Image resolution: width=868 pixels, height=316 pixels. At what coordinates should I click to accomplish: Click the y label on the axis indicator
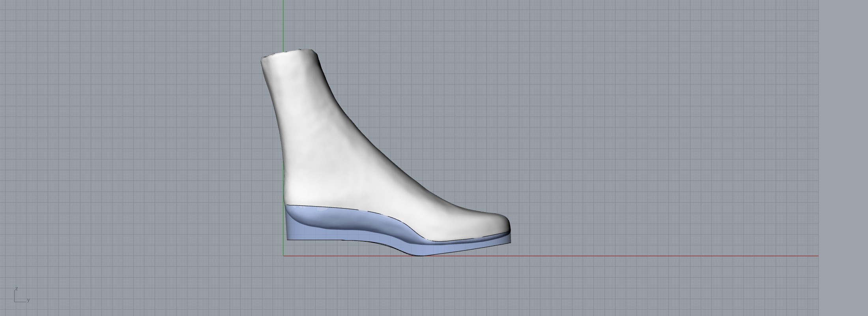[28, 300]
